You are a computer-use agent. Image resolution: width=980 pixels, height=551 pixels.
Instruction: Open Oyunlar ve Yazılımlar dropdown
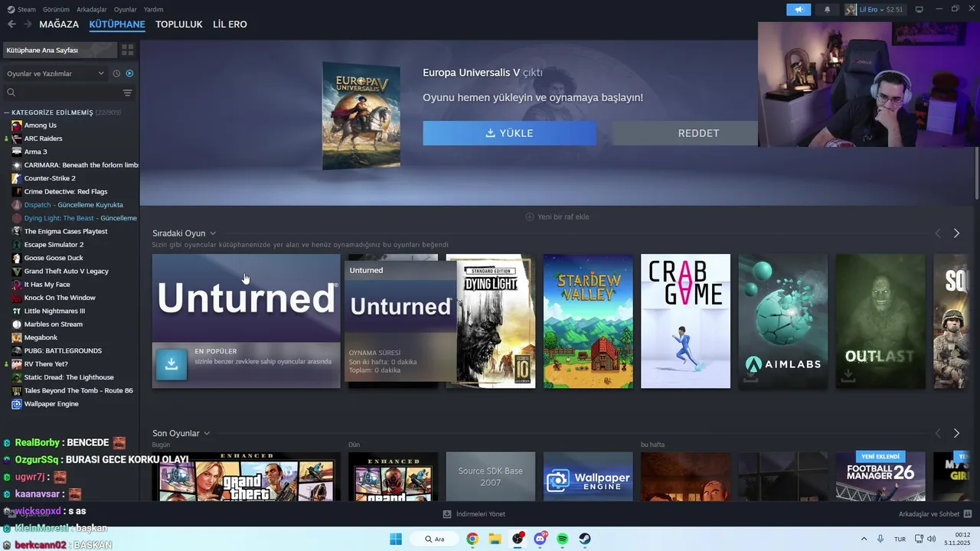click(x=54, y=73)
